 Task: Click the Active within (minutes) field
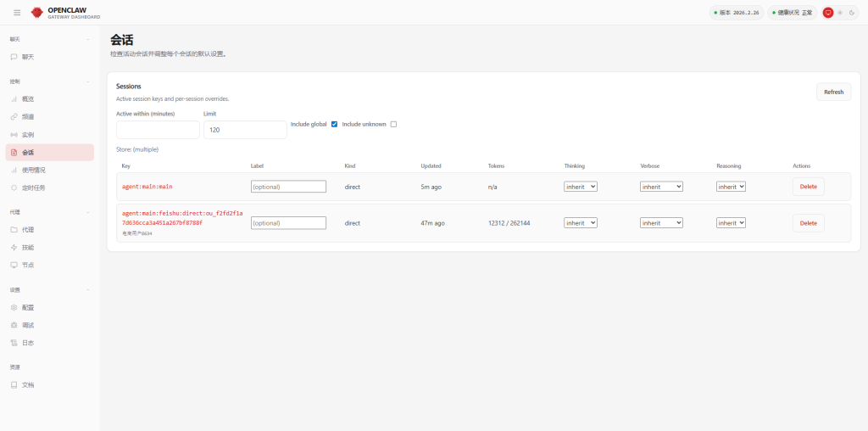pyautogui.click(x=158, y=130)
